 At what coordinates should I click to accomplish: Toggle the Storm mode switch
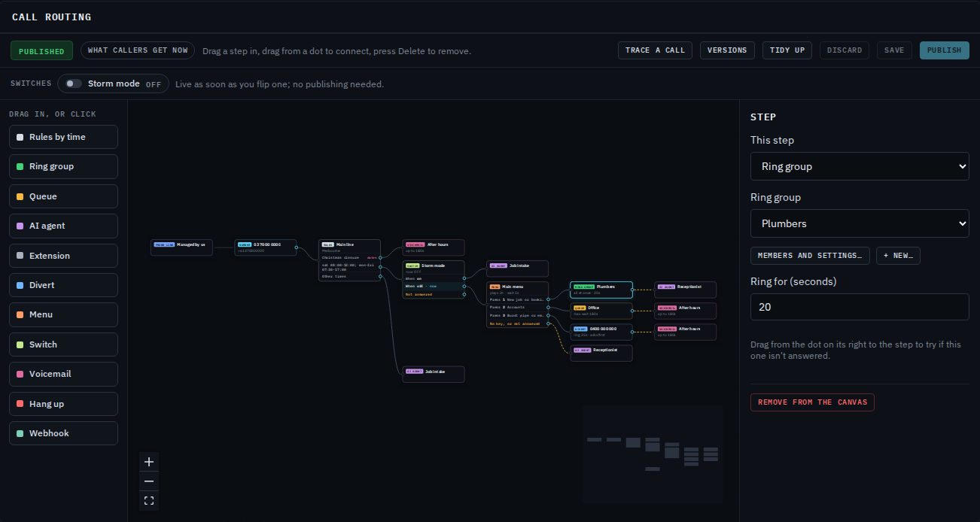(73, 83)
